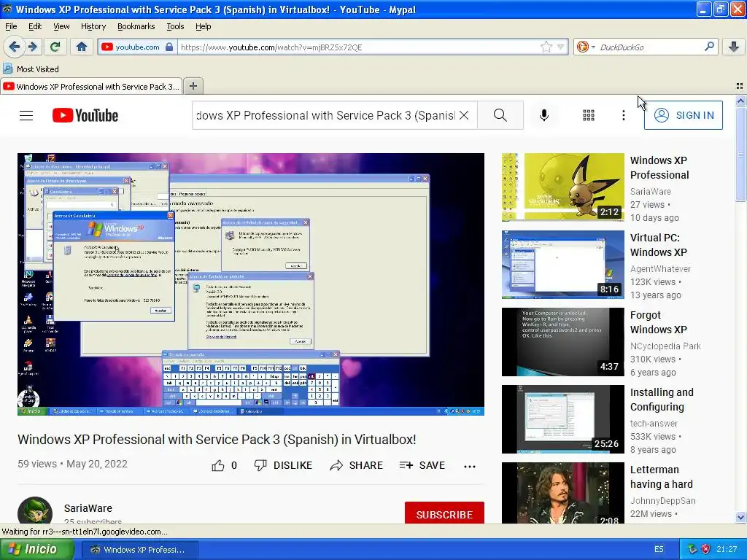Click the Inicio start button
Viewport: 747px width, 560px height.
pos(36,549)
